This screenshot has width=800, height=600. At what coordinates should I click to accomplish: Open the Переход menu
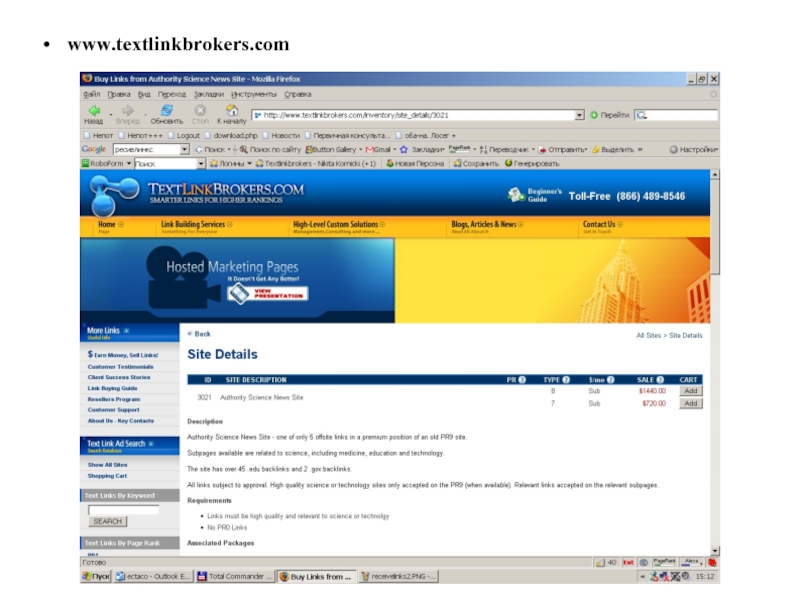coord(172,94)
